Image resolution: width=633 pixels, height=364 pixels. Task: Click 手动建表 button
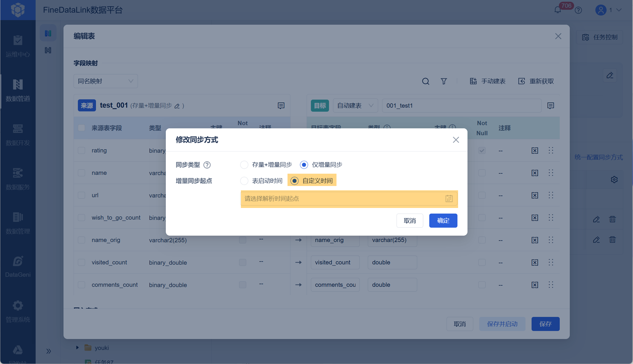[x=488, y=81]
